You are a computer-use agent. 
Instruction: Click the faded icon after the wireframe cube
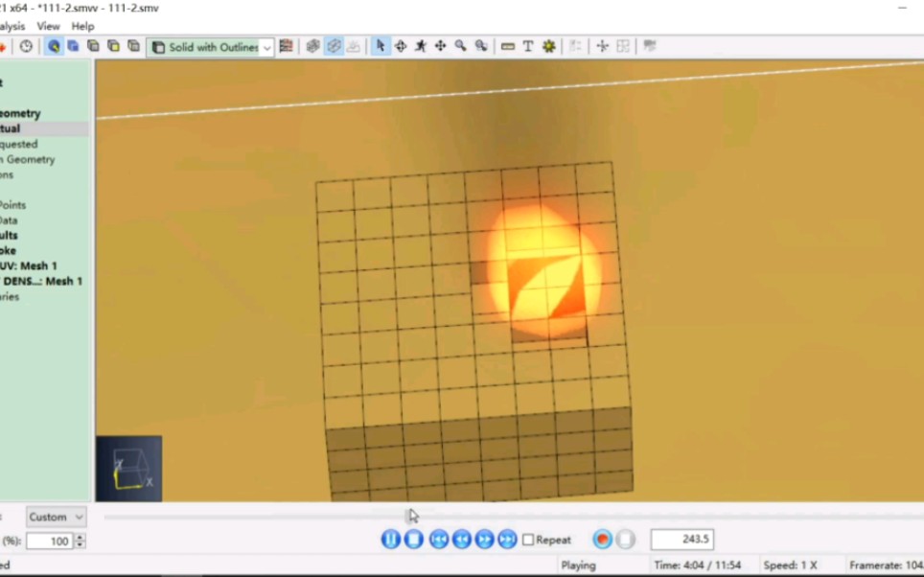coord(354,46)
